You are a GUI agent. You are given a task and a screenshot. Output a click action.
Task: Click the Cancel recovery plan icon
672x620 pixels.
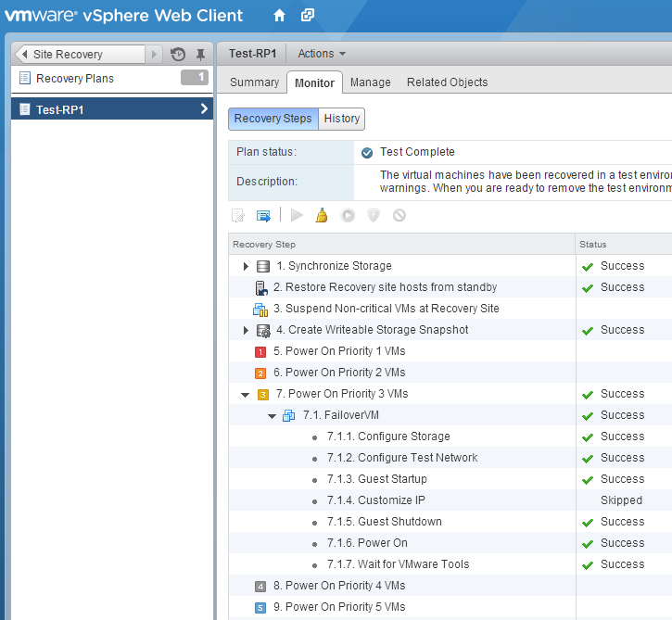399,215
